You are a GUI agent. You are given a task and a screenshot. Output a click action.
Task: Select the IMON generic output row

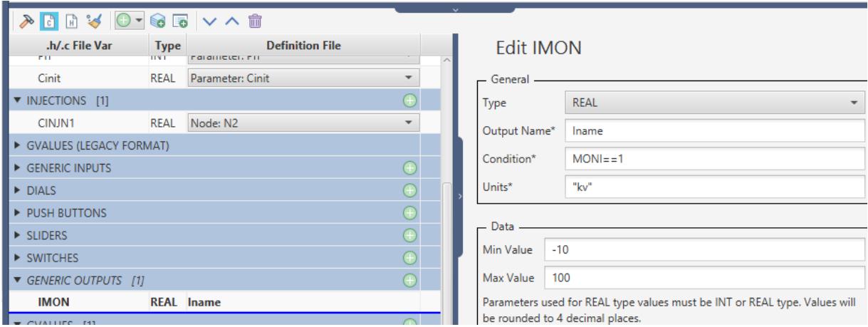(214, 302)
